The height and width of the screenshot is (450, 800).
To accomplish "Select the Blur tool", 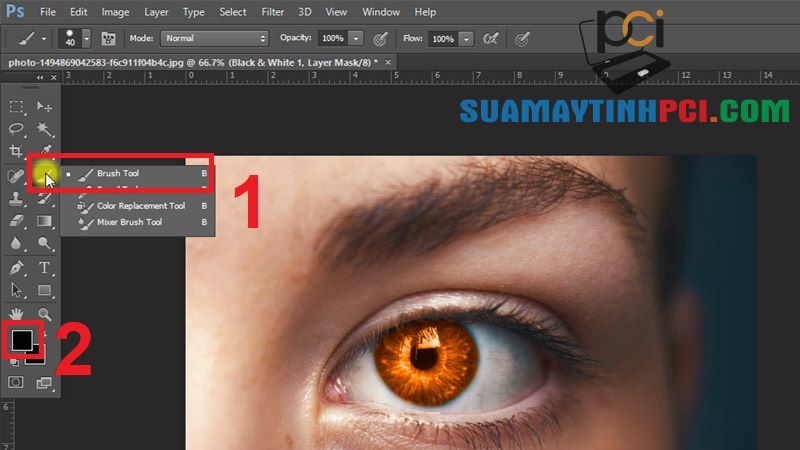I will click(16, 243).
